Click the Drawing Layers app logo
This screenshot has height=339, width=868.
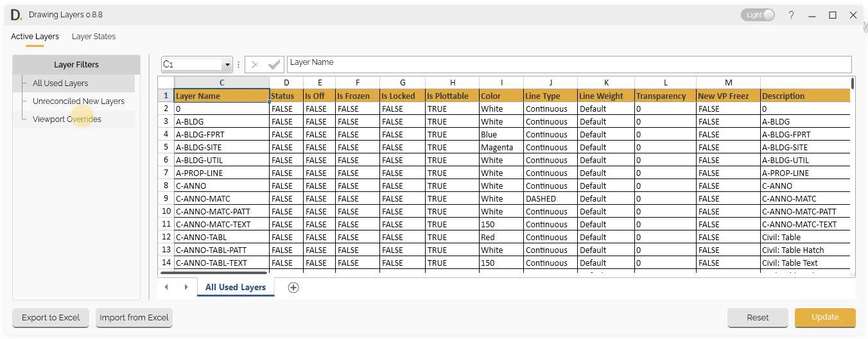(16, 14)
